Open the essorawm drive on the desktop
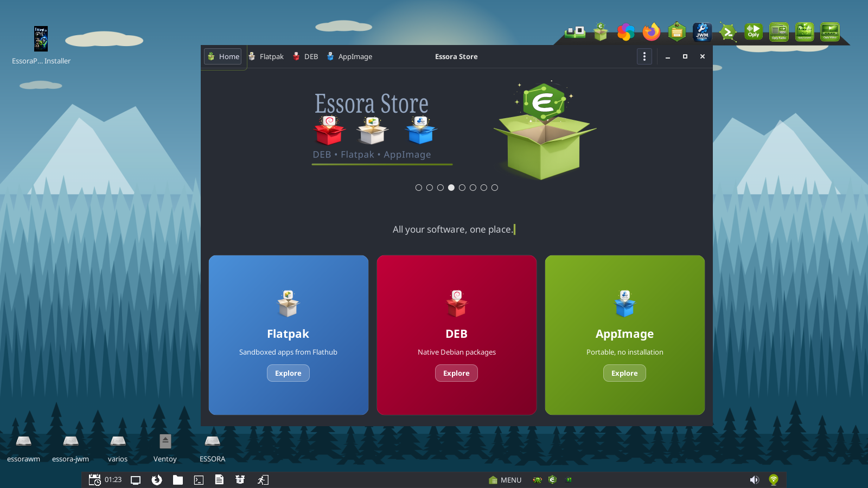This screenshot has width=868, height=488. 23,448
